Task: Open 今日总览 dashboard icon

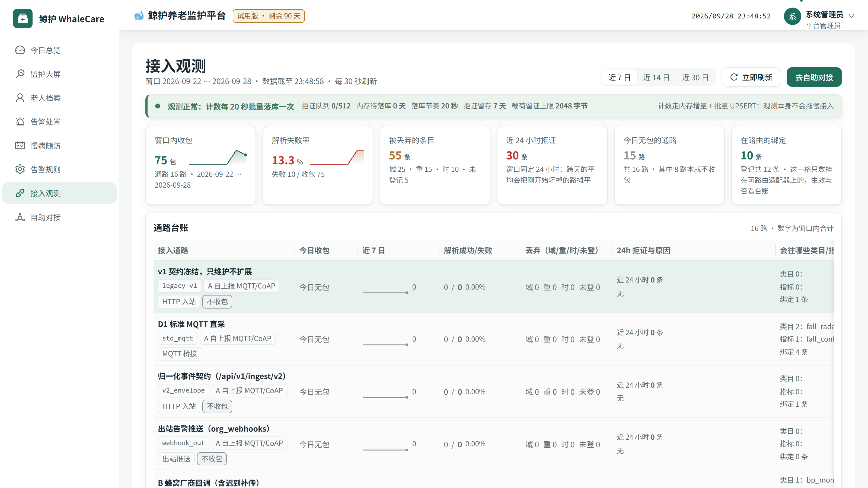Action: tap(20, 50)
